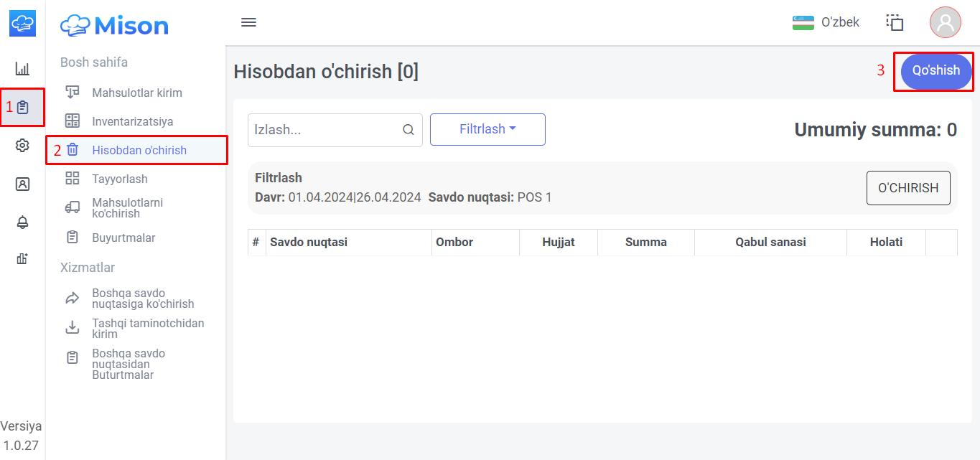980x460 pixels.
Task: Open the user avatar menu
Action: click(x=946, y=22)
